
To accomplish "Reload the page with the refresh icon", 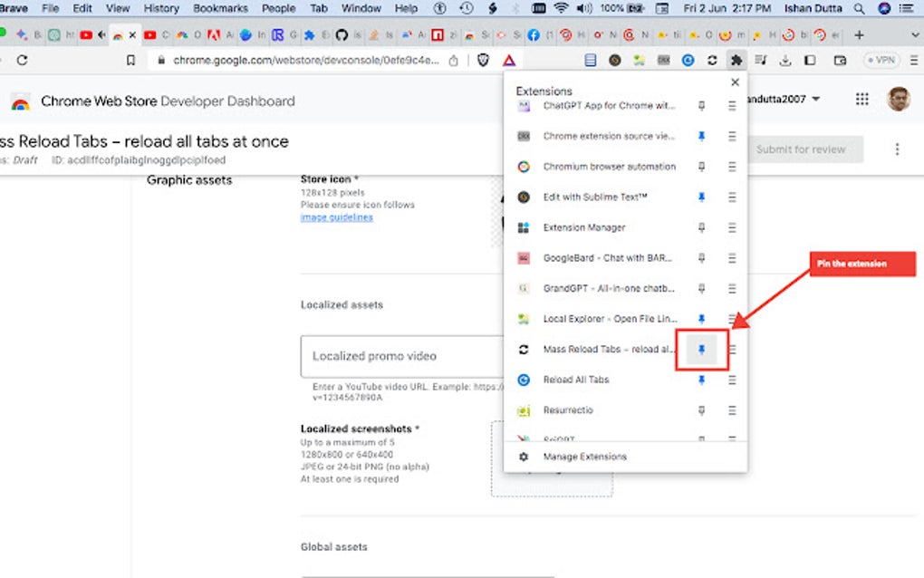I will click(x=22, y=60).
